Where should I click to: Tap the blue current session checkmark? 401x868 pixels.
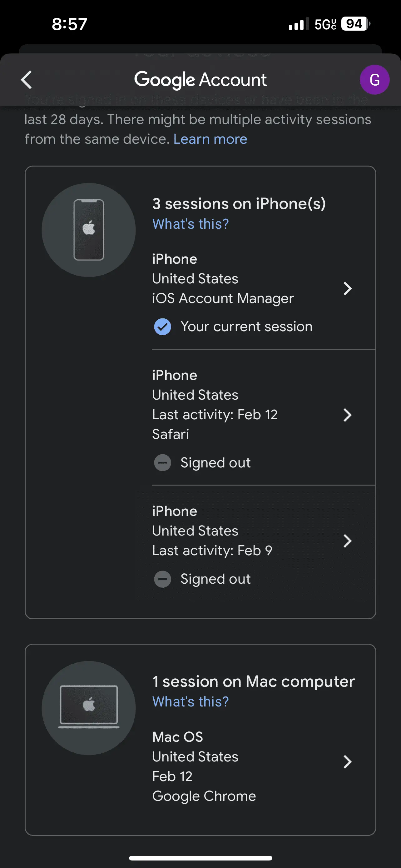(163, 327)
